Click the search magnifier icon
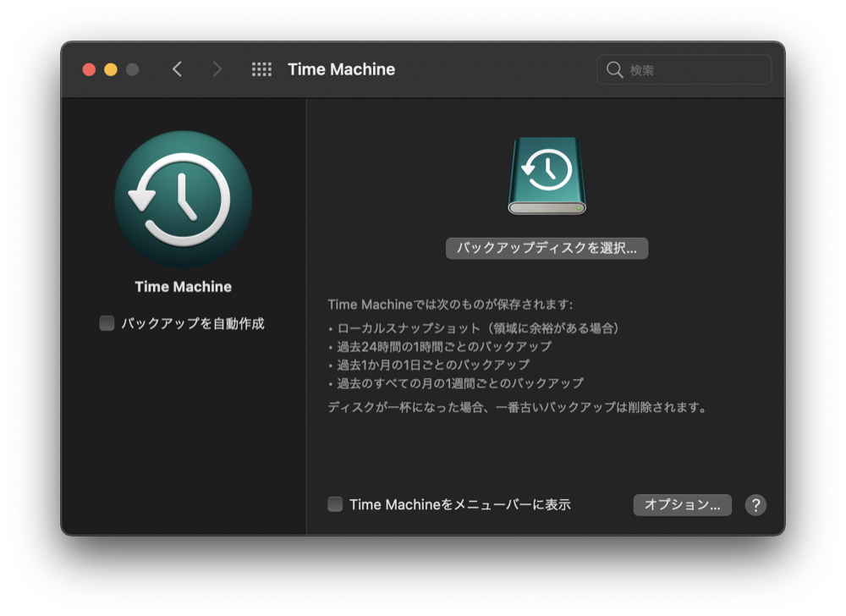 [x=614, y=69]
